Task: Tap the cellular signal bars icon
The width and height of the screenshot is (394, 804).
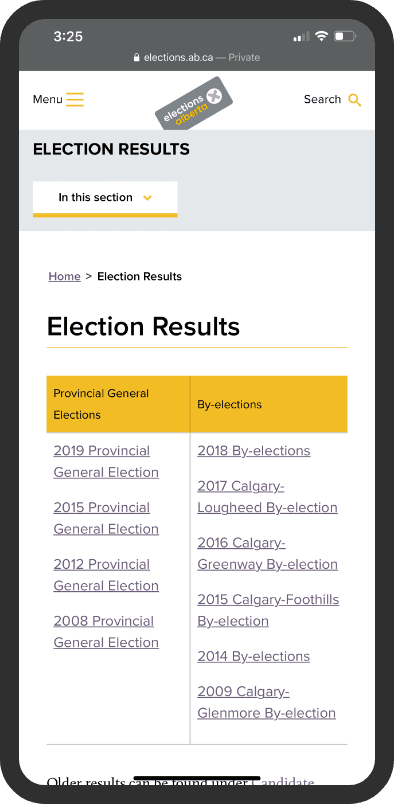Action: [x=301, y=36]
